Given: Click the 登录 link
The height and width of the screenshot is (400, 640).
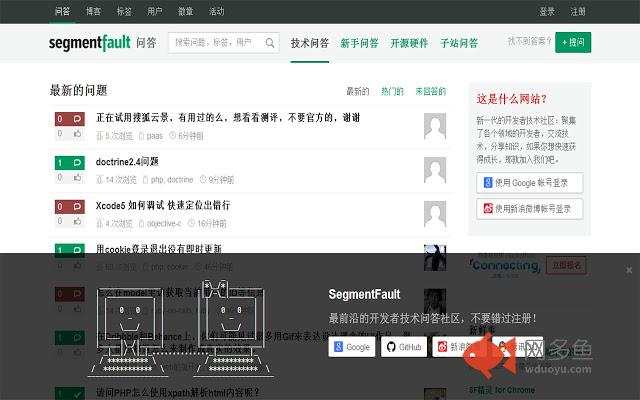Looking at the screenshot, I should (547, 11).
